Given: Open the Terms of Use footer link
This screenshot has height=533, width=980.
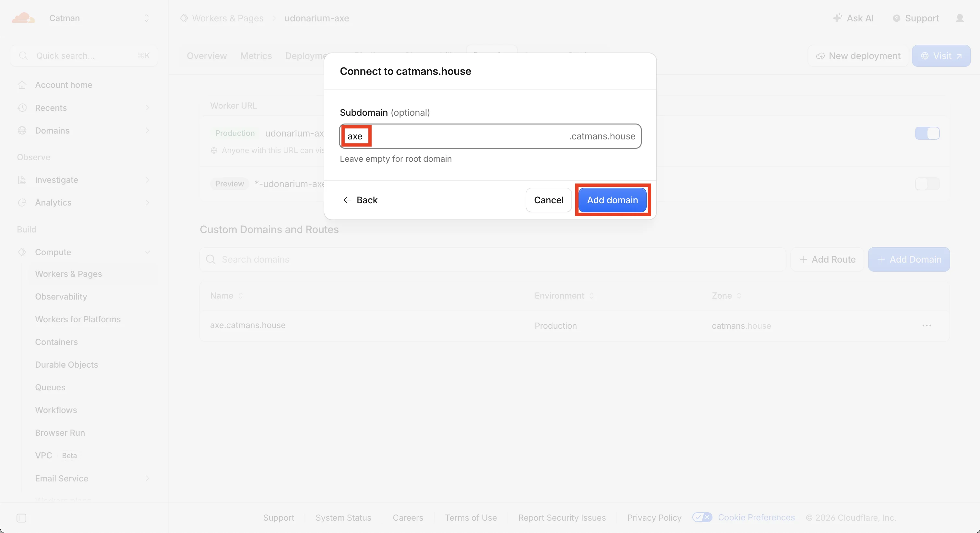Looking at the screenshot, I should point(471,517).
